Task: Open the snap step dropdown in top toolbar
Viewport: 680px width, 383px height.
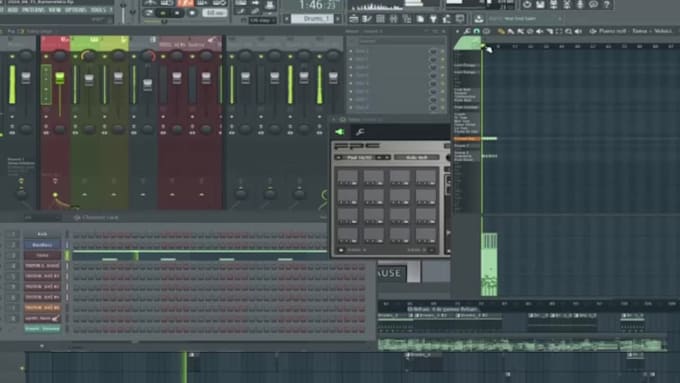Action: pyautogui.click(x=261, y=20)
